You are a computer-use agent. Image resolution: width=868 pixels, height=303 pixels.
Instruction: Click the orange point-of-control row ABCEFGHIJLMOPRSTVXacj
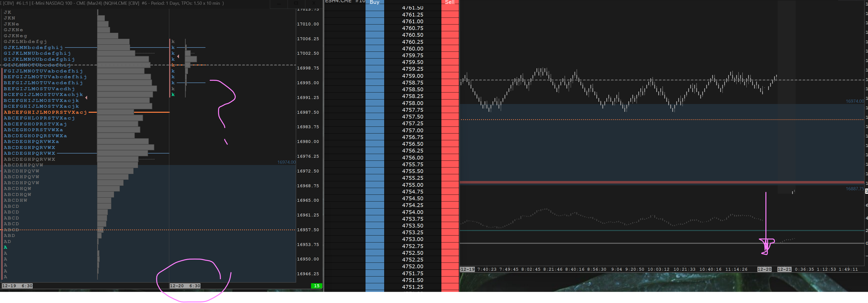[45, 112]
